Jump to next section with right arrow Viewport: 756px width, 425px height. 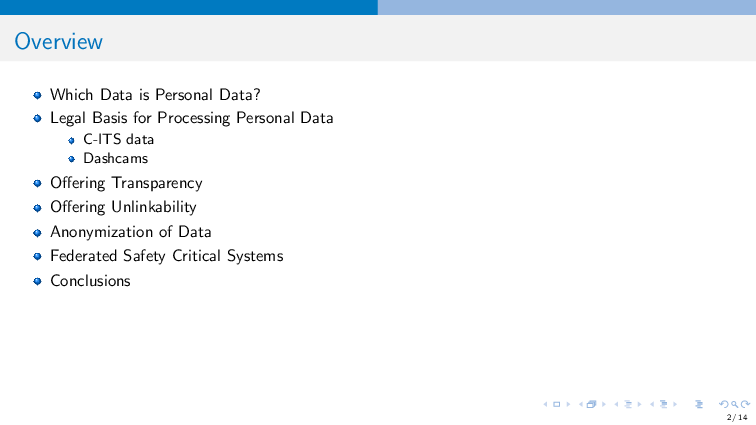[675, 404]
